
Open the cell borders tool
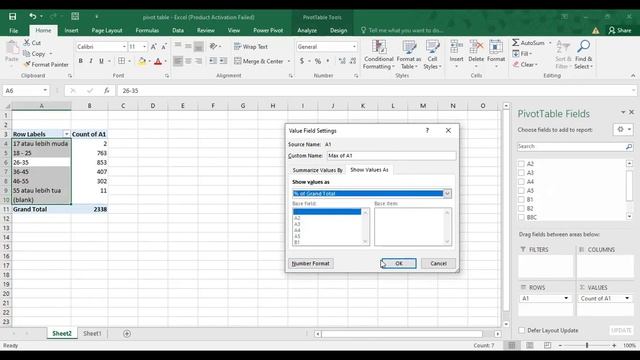(121, 61)
